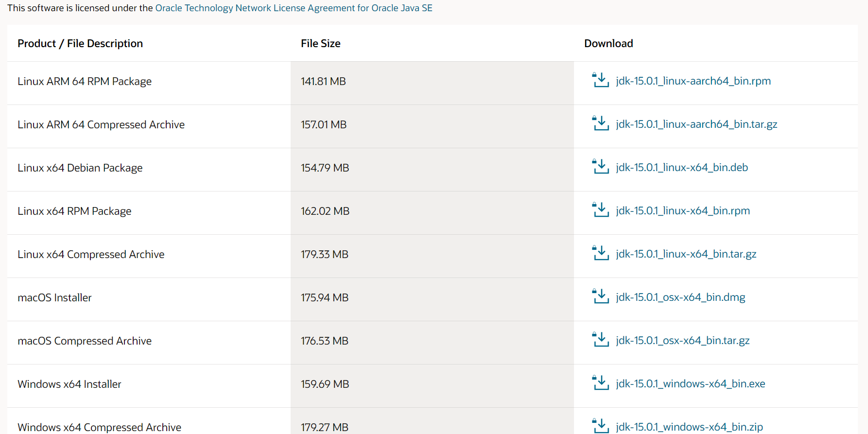Download jdk-15.0.1_linux-aarch64_bin.rpm
Image resolution: width=868 pixels, height=434 pixels.
(x=693, y=81)
